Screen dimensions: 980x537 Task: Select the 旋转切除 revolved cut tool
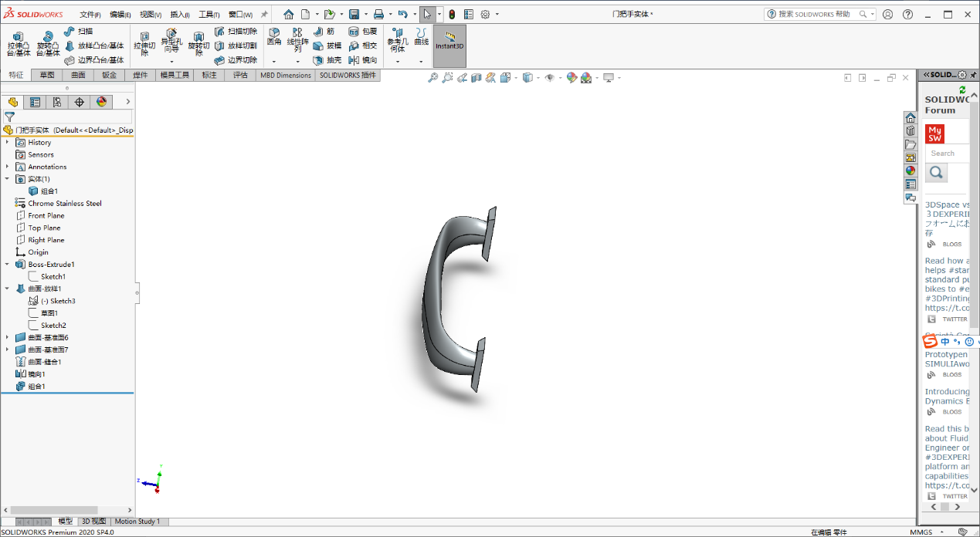198,44
